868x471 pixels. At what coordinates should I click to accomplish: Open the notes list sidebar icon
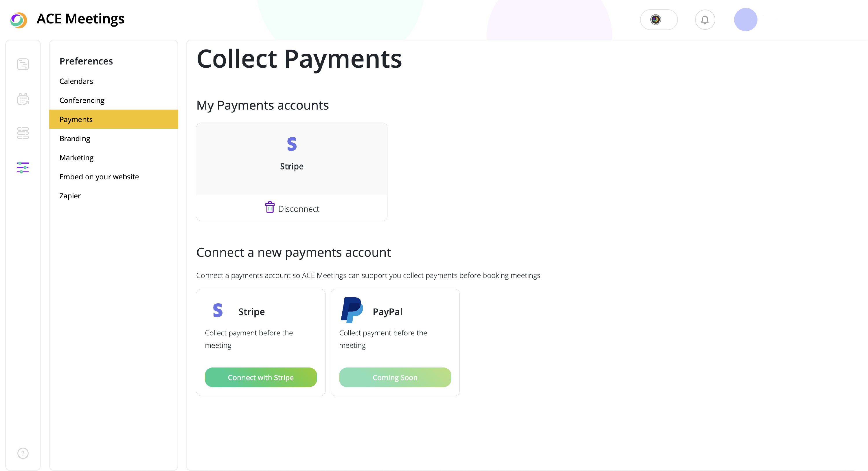click(x=23, y=64)
